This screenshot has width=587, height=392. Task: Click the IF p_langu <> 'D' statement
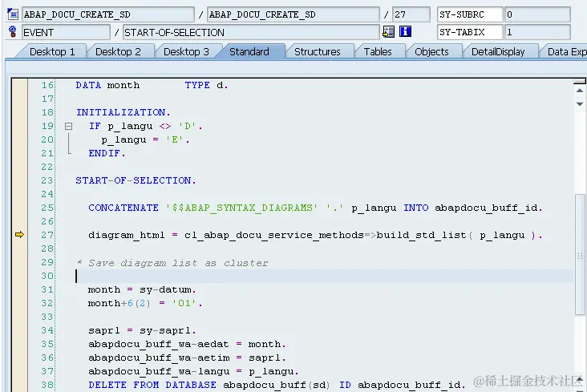pos(145,126)
